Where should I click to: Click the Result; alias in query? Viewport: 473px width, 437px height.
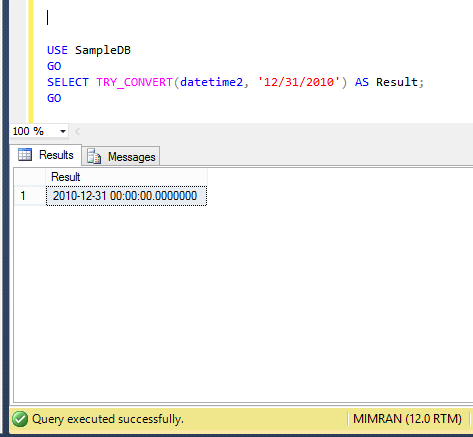[x=400, y=82]
